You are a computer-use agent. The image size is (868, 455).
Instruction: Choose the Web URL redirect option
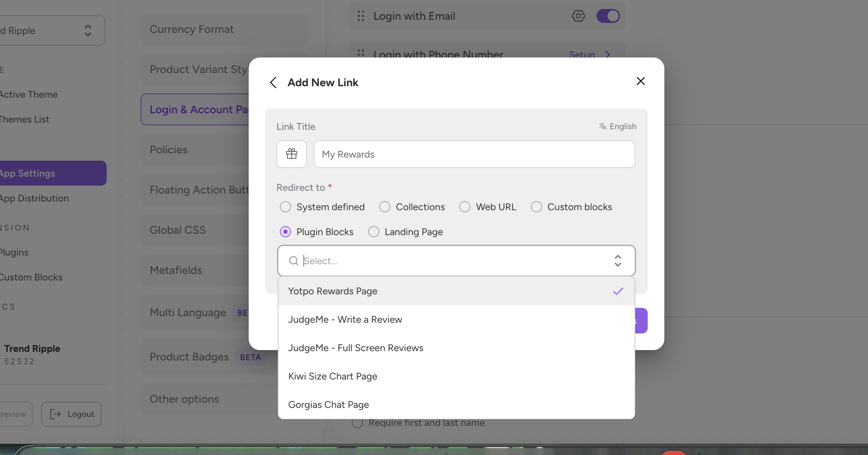click(x=465, y=207)
